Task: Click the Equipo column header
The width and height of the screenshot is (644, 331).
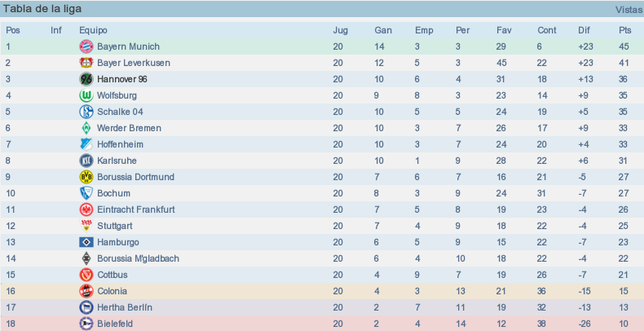Action: tap(93, 30)
